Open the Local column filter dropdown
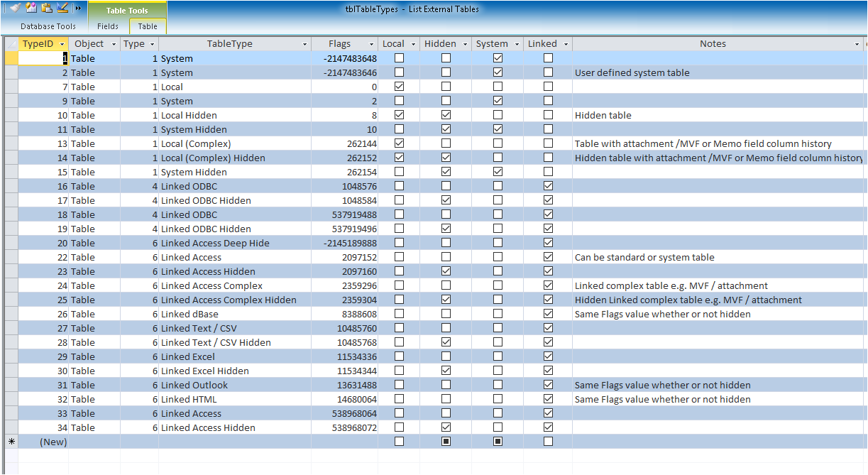The image size is (868, 475). [x=414, y=44]
